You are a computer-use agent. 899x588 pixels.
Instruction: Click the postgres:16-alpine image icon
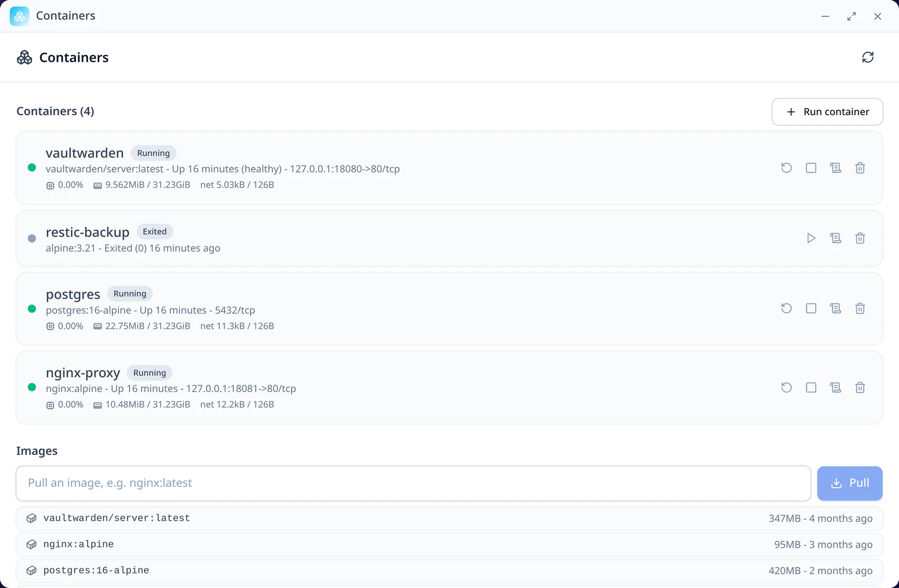[x=31, y=571]
